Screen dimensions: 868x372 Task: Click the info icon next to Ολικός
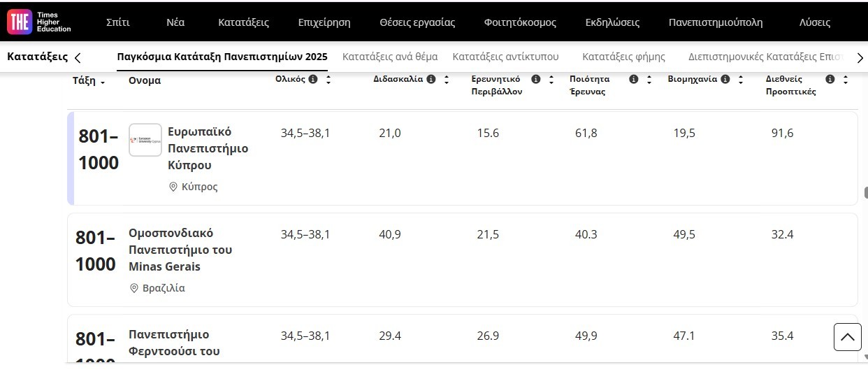click(x=313, y=79)
